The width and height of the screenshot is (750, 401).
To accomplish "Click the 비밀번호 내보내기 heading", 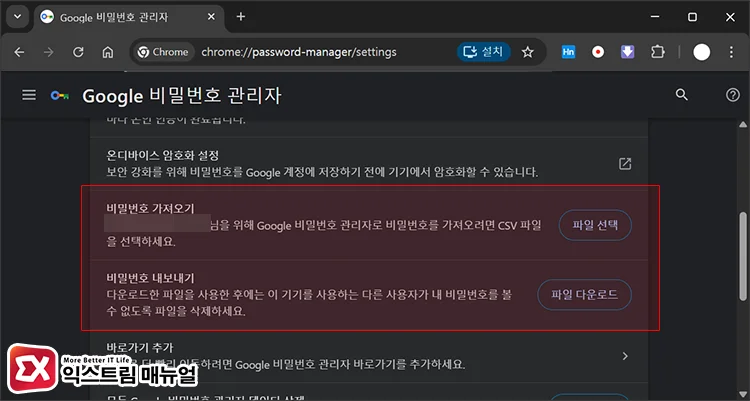I will (x=150, y=278).
